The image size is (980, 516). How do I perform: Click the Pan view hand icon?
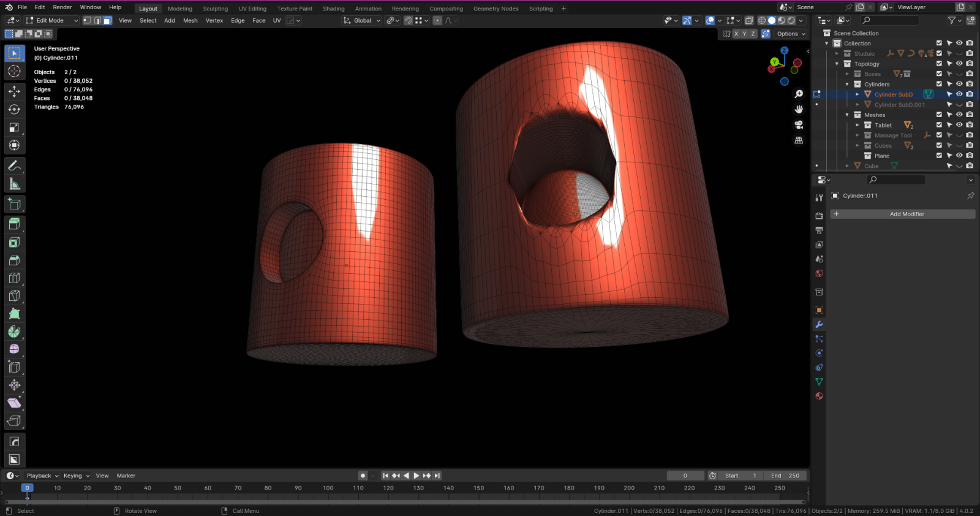click(799, 109)
